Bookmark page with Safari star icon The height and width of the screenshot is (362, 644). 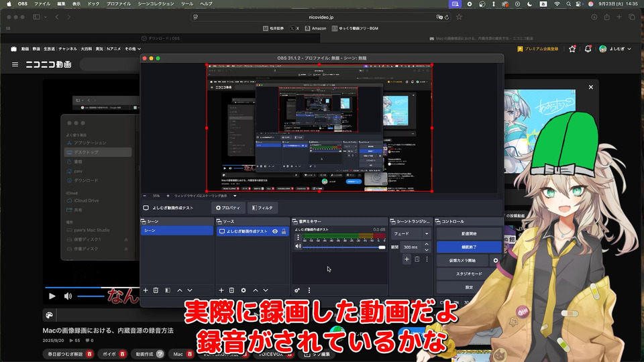[459, 17]
